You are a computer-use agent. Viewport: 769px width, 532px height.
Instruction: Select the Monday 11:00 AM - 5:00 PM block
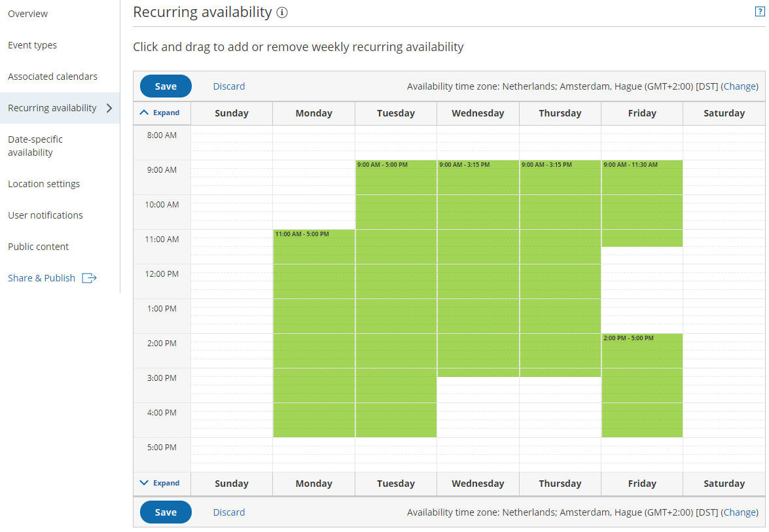[313, 334]
